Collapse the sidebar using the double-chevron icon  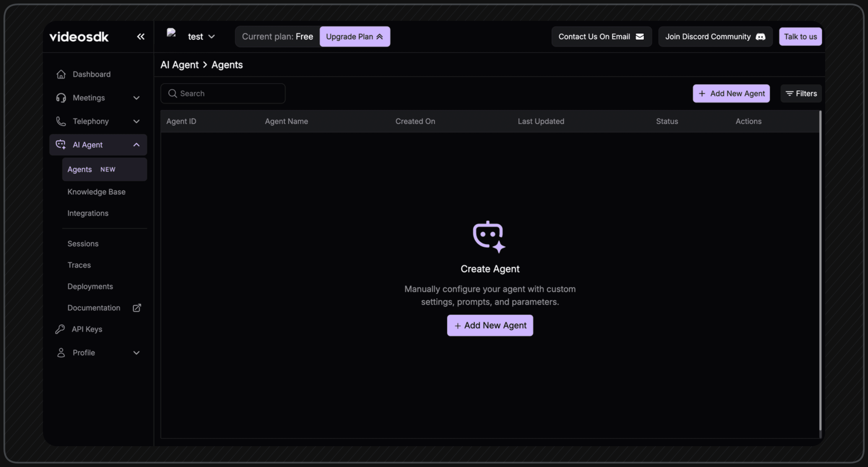(140, 37)
